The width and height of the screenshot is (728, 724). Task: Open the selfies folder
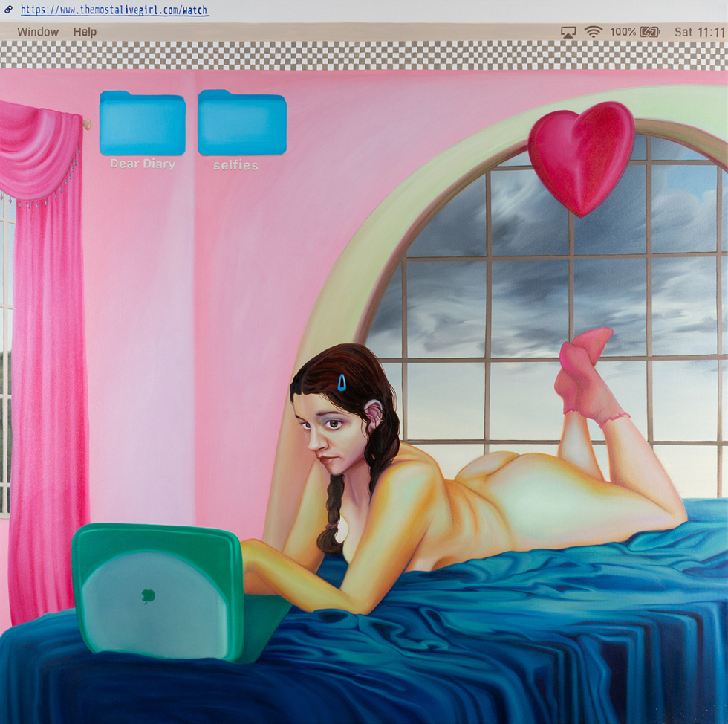pos(242,123)
